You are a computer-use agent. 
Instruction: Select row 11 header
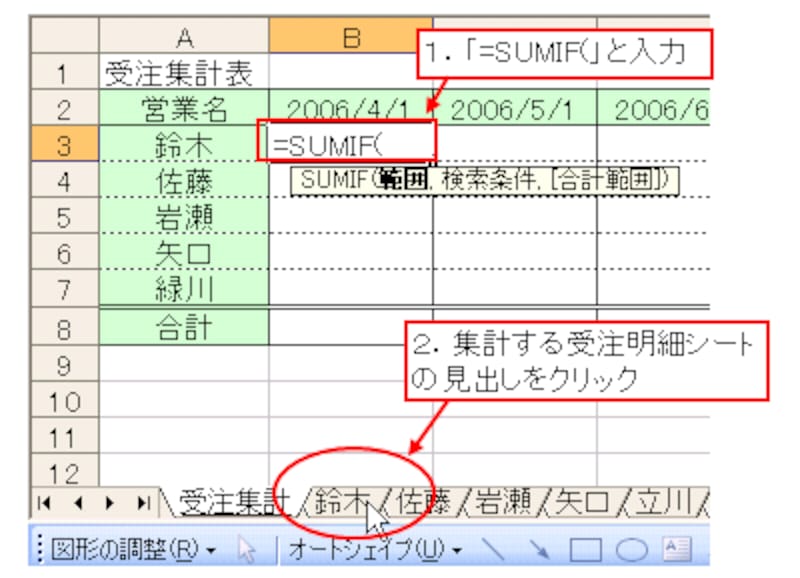click(64, 436)
